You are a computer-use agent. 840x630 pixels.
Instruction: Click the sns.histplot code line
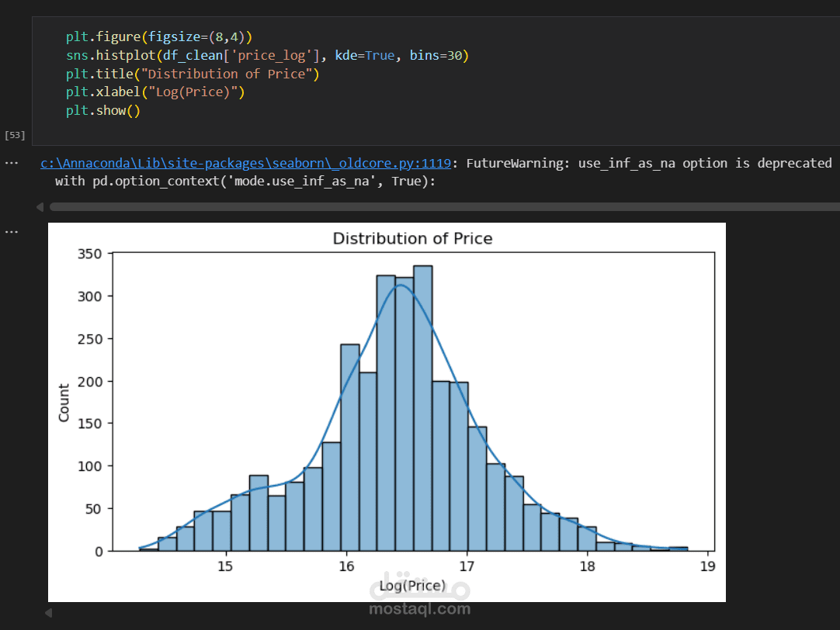click(267, 55)
